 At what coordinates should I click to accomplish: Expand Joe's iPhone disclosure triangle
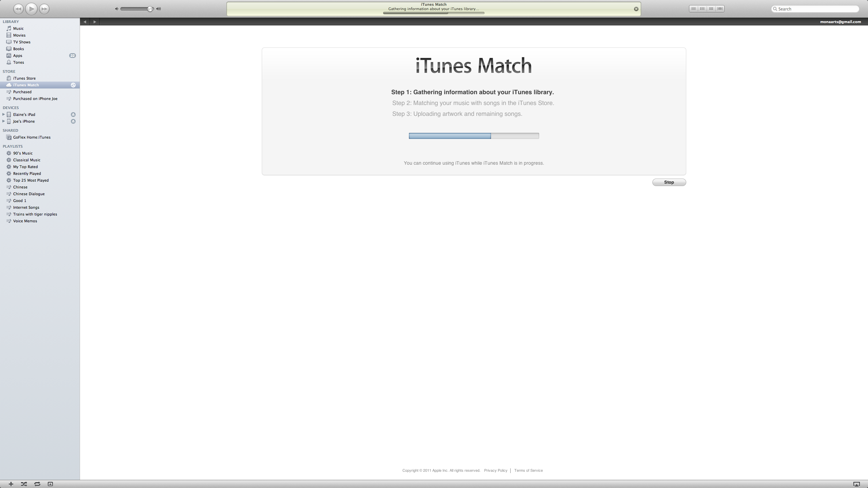(3, 121)
